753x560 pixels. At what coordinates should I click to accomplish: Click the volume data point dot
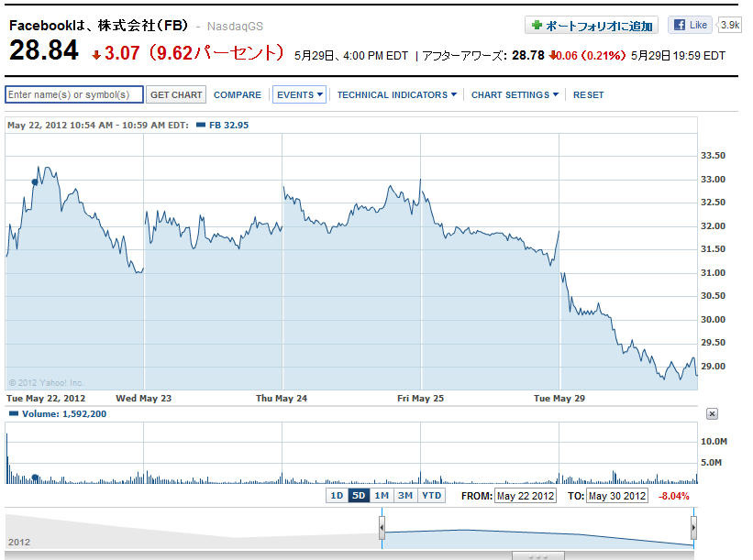click(x=35, y=478)
